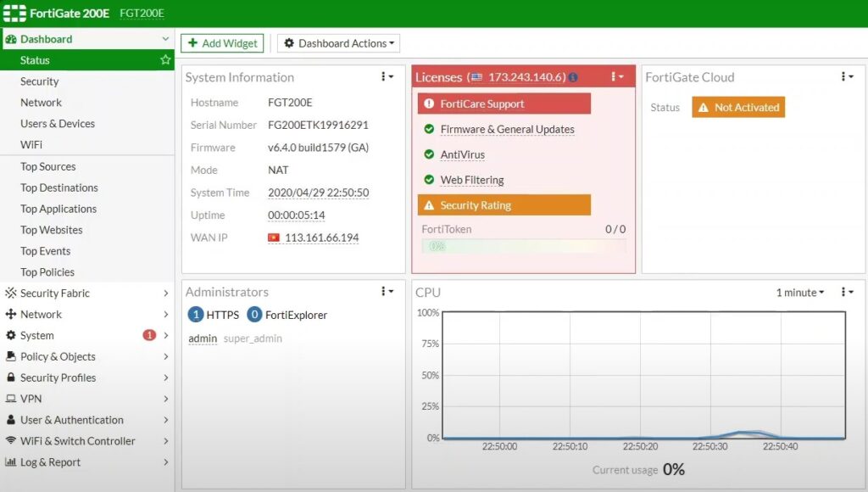Click the FortiToken 0% usage bar
This screenshot has height=492, width=868.
coord(524,247)
